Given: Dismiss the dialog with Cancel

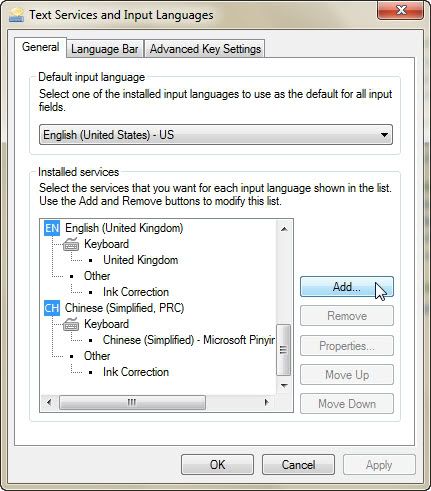Looking at the screenshot, I should click(x=298, y=465).
